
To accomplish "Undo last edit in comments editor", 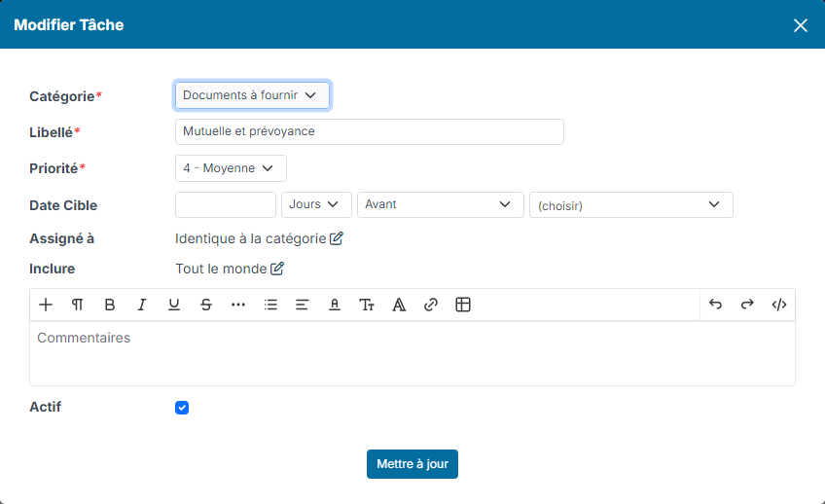I will pos(715,305).
